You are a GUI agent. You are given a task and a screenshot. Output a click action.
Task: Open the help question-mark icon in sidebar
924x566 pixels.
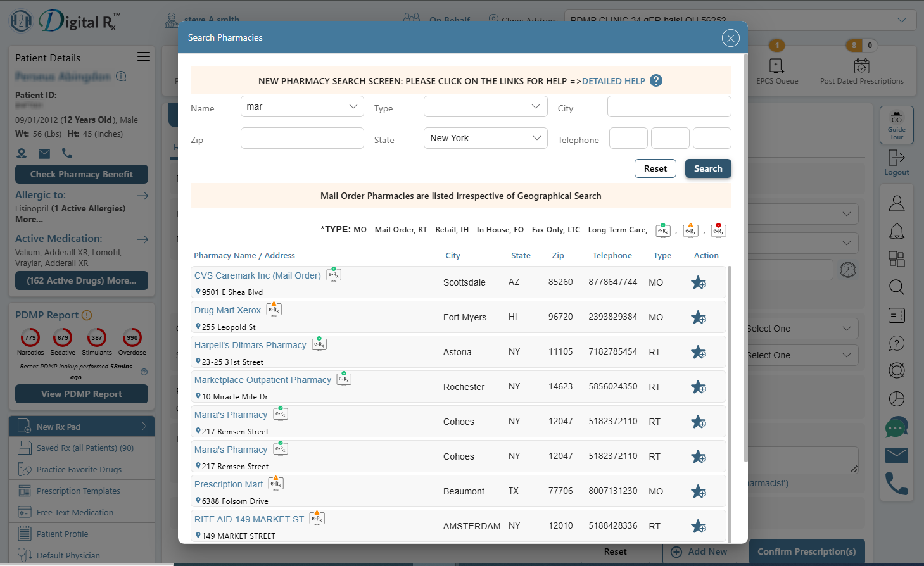pyautogui.click(x=897, y=343)
